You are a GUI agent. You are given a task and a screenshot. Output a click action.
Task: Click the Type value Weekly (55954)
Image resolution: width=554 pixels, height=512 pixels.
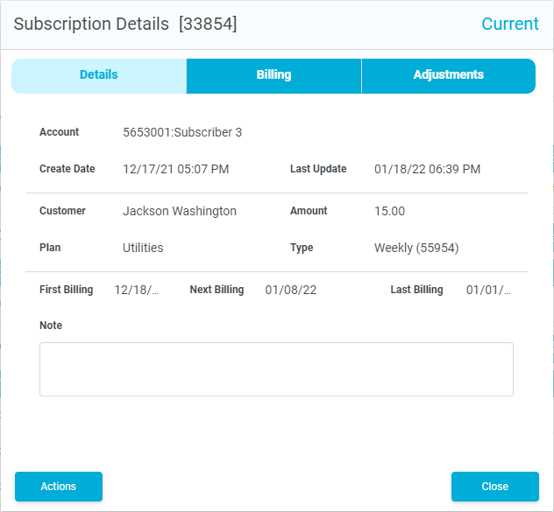pos(417,248)
